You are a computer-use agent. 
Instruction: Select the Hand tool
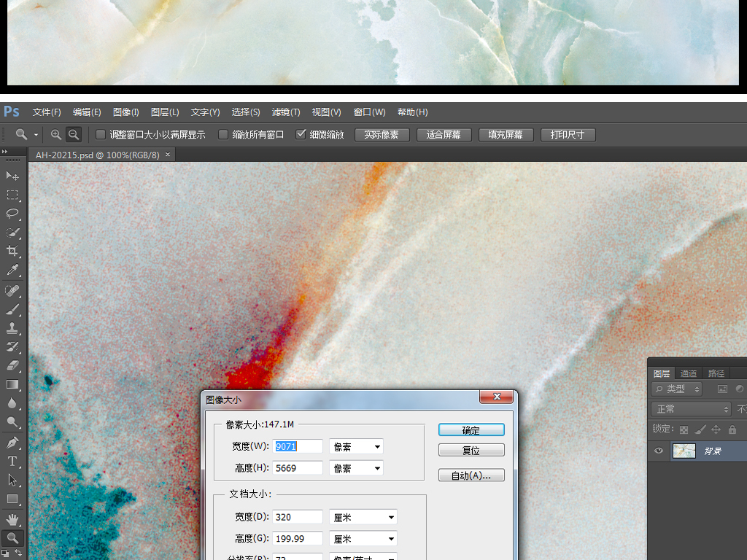coord(12,519)
